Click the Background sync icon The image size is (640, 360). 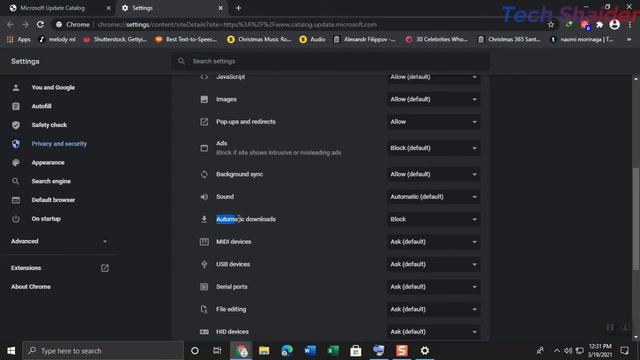[x=204, y=174]
